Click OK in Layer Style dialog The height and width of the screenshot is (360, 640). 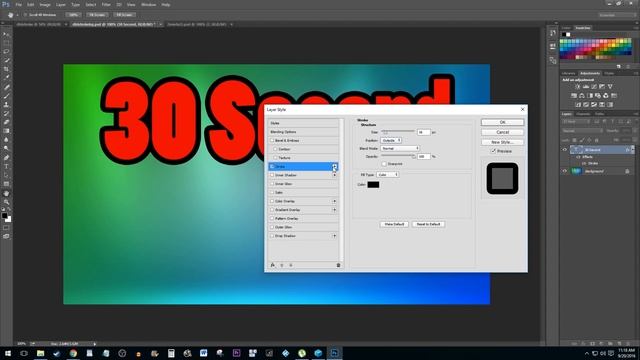[502, 122]
